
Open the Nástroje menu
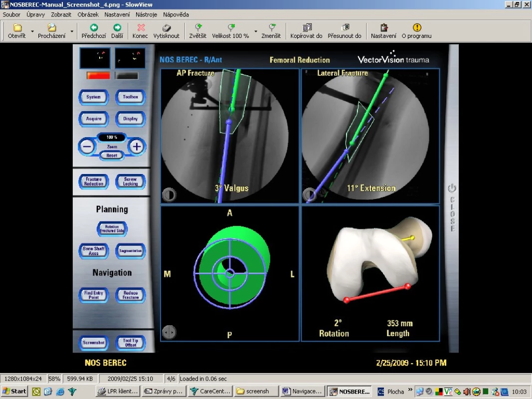146,14
